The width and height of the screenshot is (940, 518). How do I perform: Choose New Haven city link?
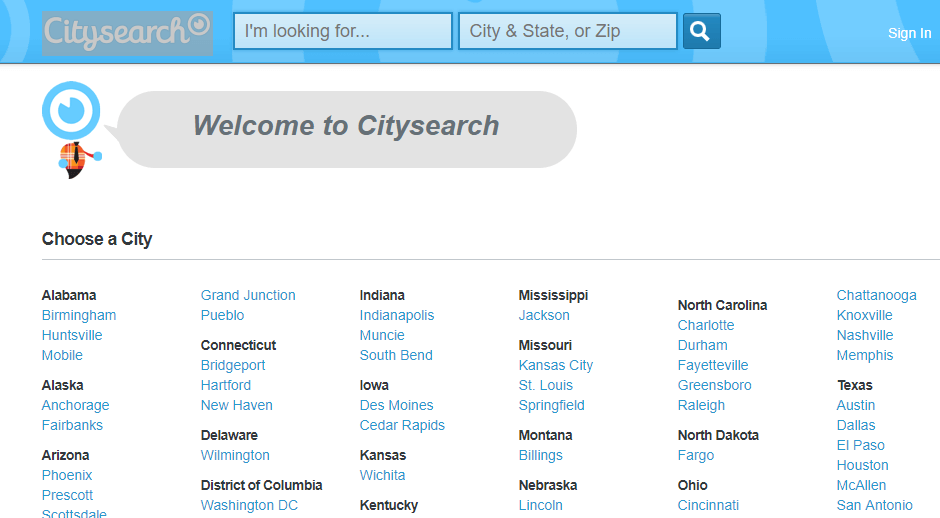(x=237, y=405)
